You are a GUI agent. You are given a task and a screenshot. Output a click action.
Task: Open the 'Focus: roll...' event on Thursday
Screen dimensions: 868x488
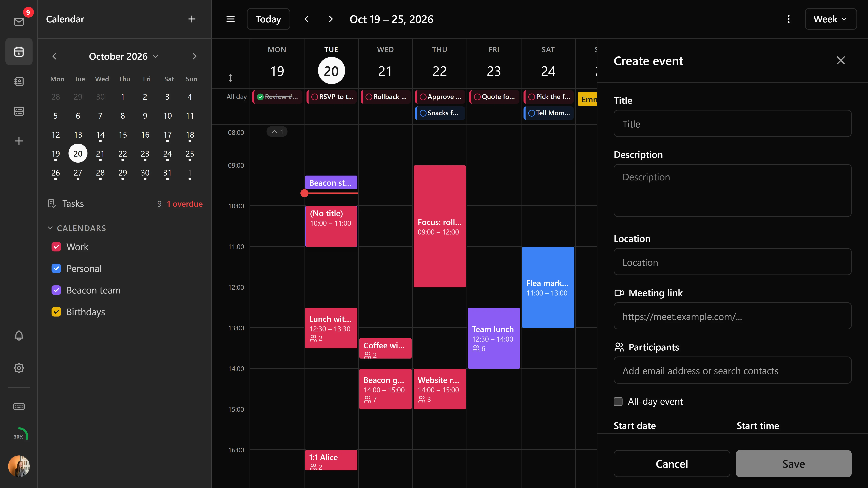pos(439,226)
